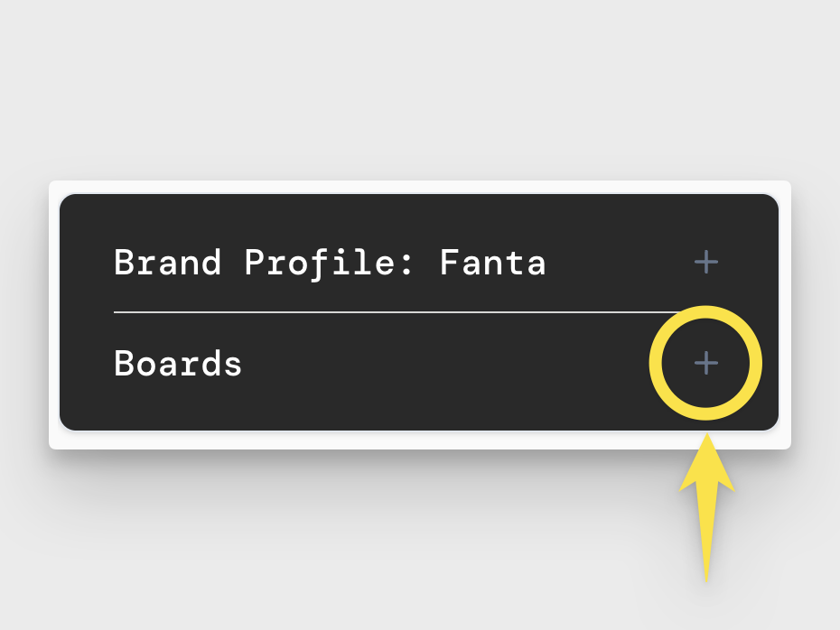Click the Brand Profile: Fanta label text
840x630 pixels.
(x=330, y=263)
